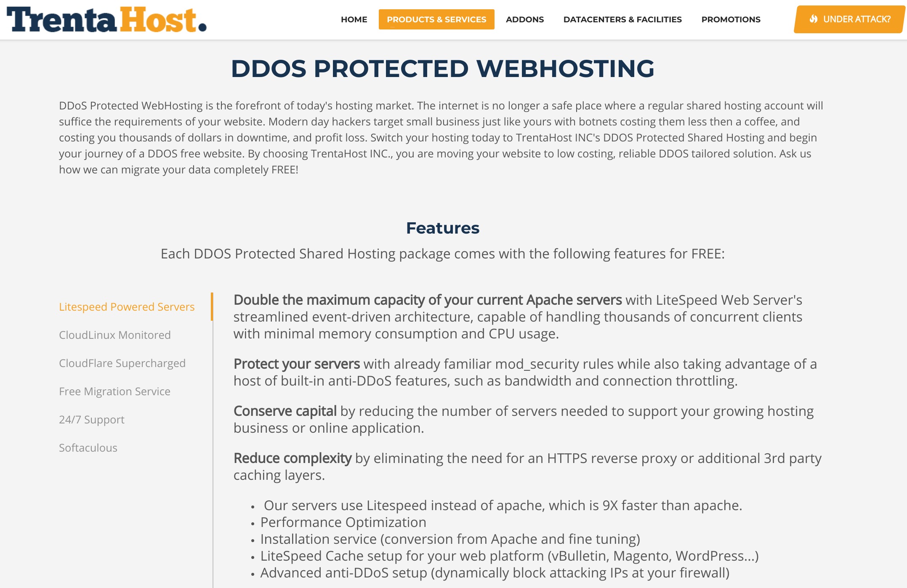Toggle the Litespeed Powered Servers tab
This screenshot has width=907, height=588.
coord(126,307)
